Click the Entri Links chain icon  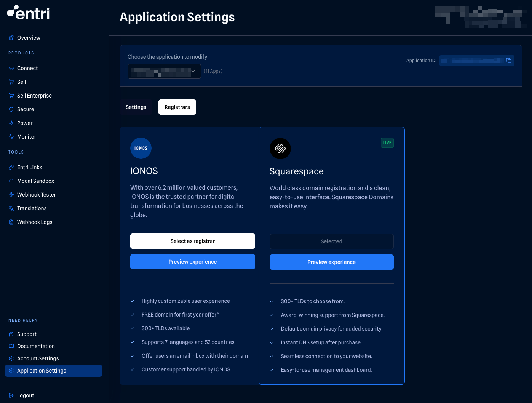[x=11, y=167]
